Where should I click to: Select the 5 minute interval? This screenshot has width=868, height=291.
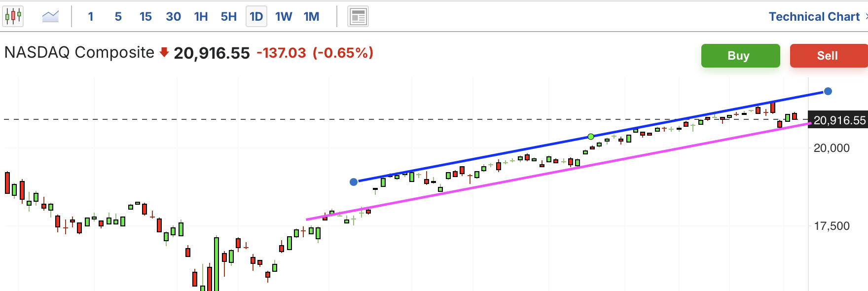coord(118,17)
